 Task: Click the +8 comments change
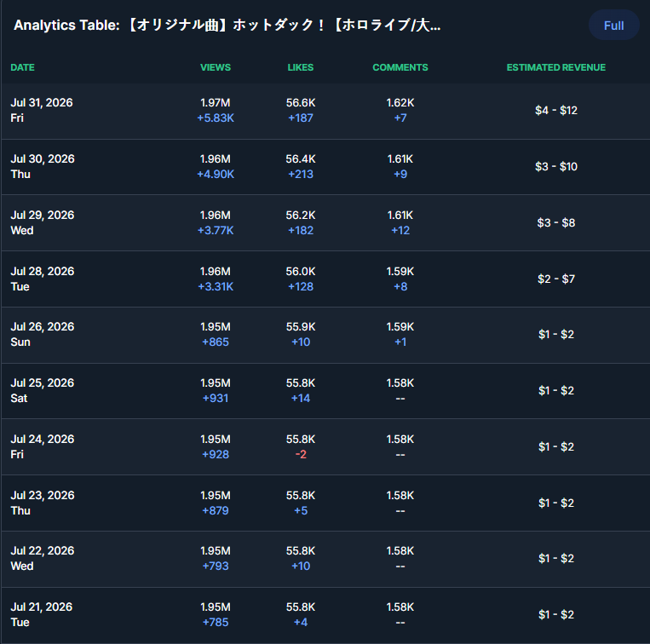(x=400, y=287)
